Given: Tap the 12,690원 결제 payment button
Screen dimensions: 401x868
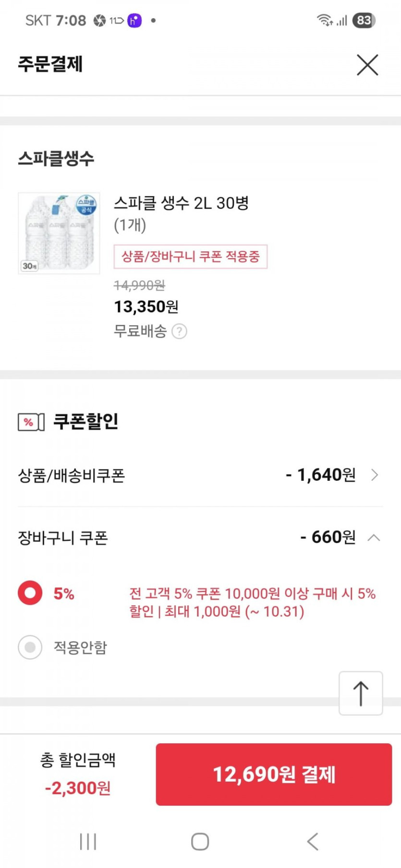Looking at the screenshot, I should pos(274,774).
